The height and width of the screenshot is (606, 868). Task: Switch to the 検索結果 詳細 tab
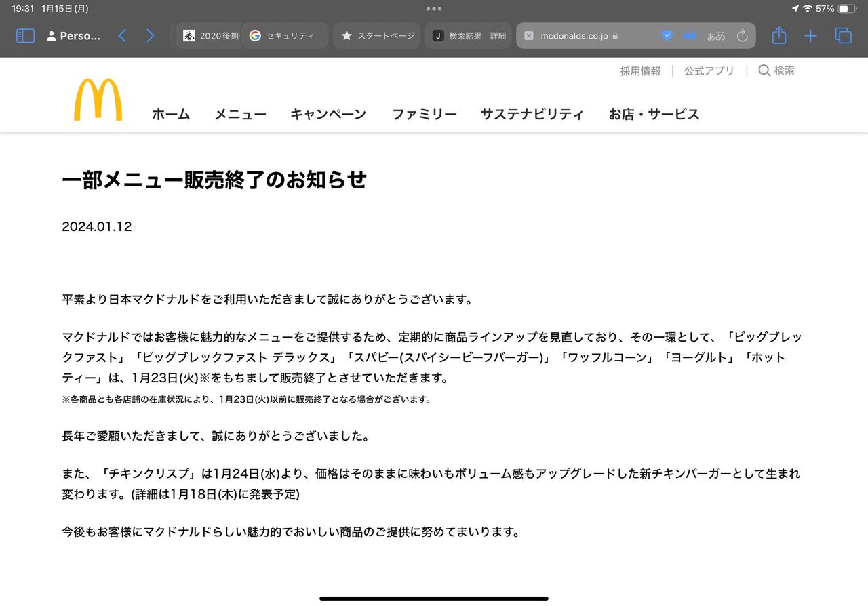(x=468, y=36)
